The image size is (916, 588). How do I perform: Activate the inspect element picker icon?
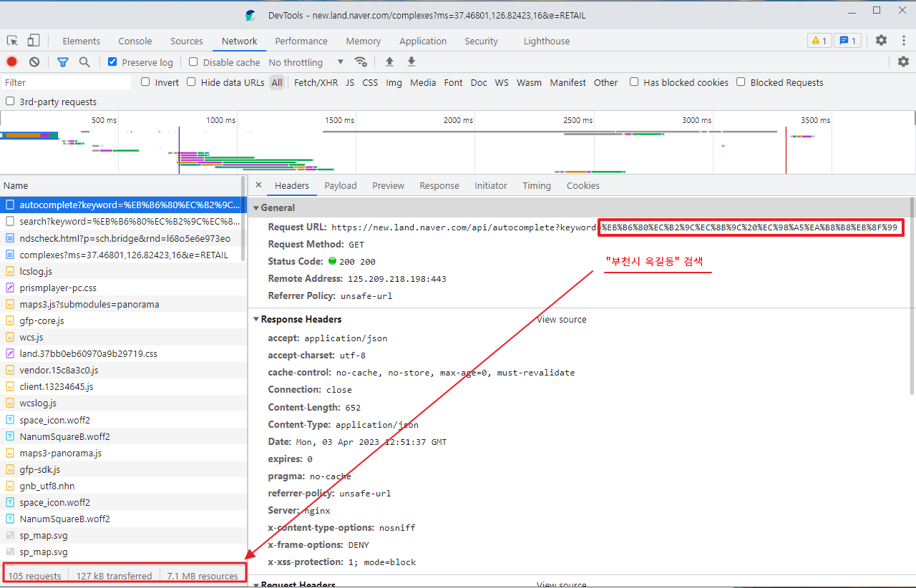(12, 41)
